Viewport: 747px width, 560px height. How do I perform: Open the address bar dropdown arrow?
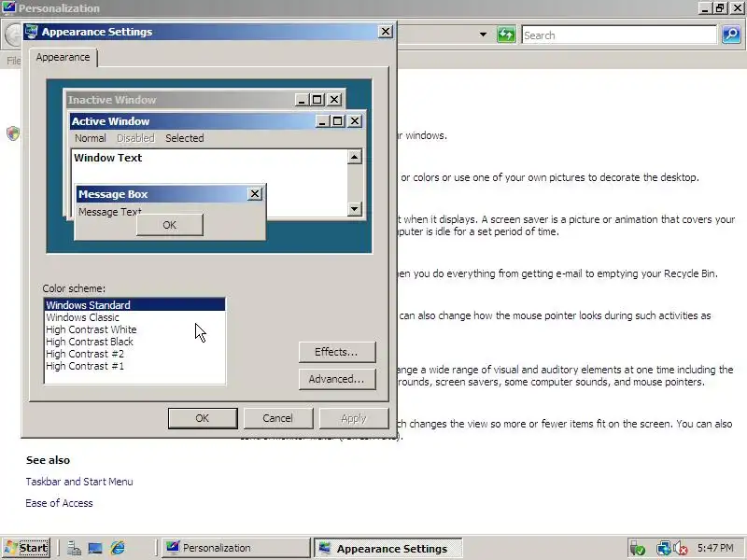[x=483, y=35]
